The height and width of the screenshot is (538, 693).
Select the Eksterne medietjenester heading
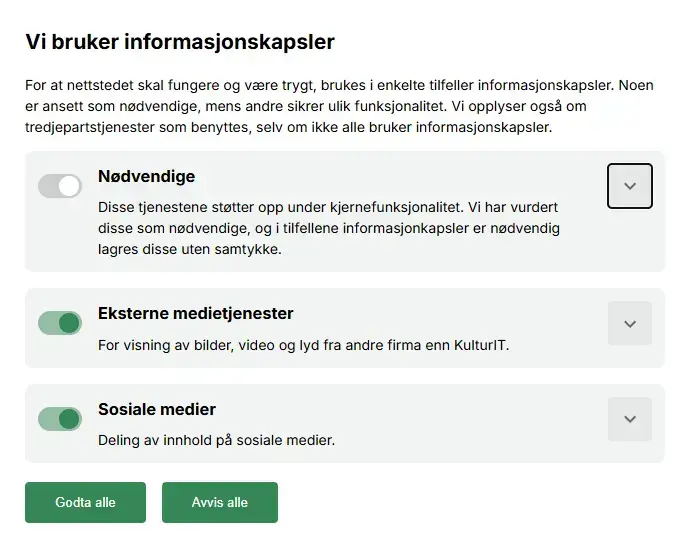pyautogui.click(x=195, y=314)
